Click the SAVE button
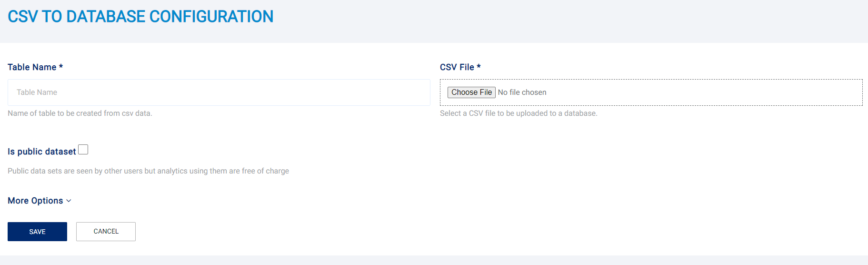This screenshot has width=868, height=265. 37,232
